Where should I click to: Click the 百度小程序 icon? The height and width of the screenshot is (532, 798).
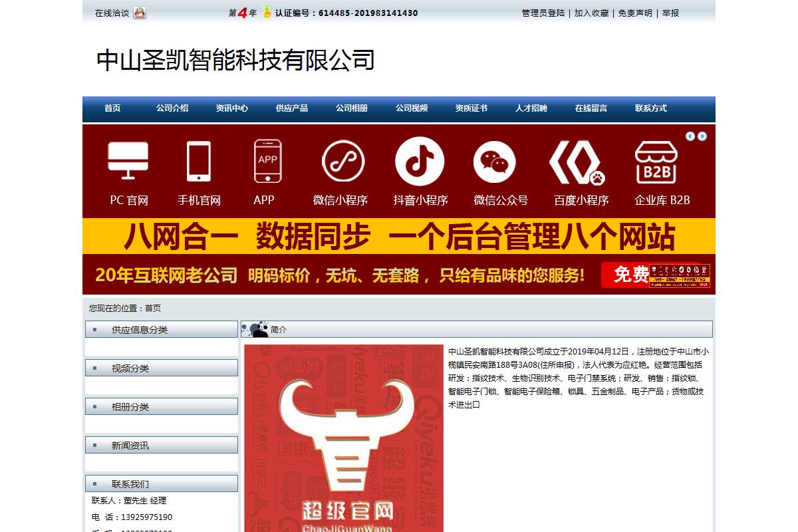576,162
